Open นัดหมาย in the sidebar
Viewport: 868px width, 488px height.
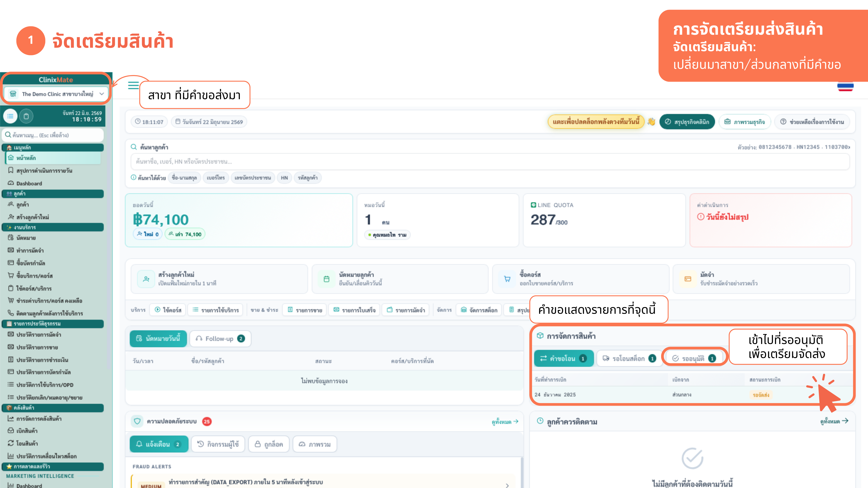tap(22, 238)
